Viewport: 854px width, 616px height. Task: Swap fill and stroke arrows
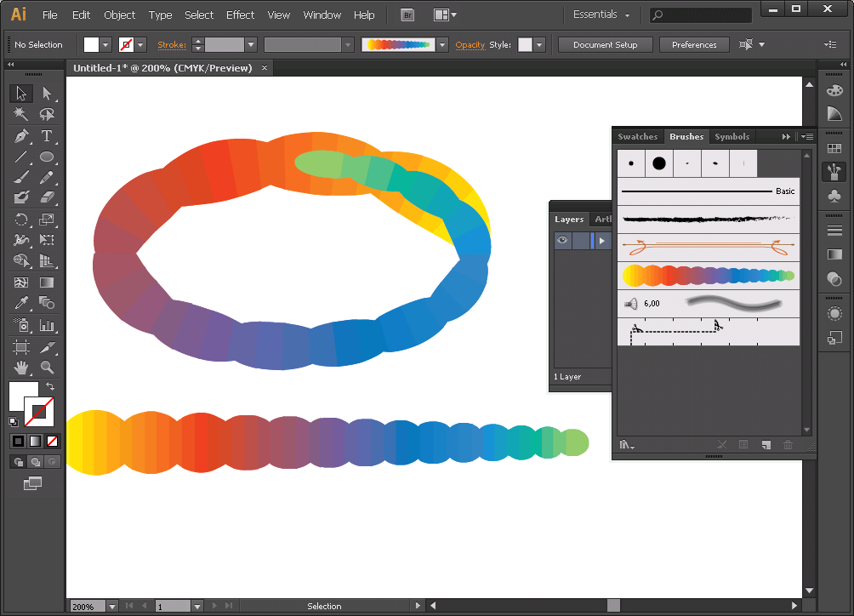pos(50,386)
